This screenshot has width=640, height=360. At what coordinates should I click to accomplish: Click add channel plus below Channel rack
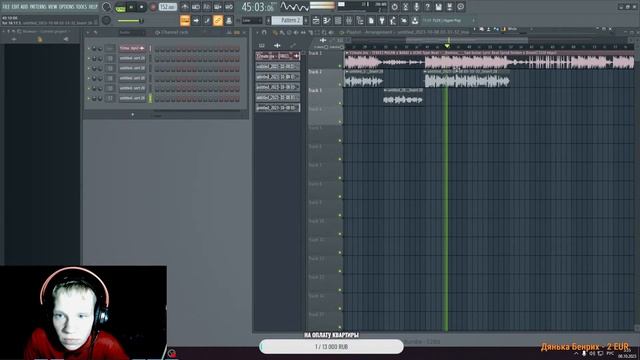133,115
